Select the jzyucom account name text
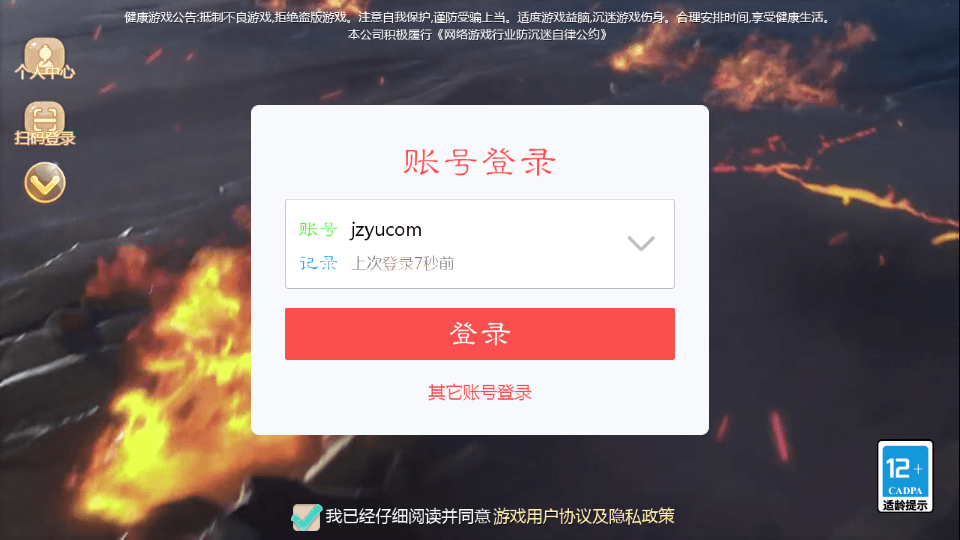The width and height of the screenshot is (960, 540). click(386, 230)
